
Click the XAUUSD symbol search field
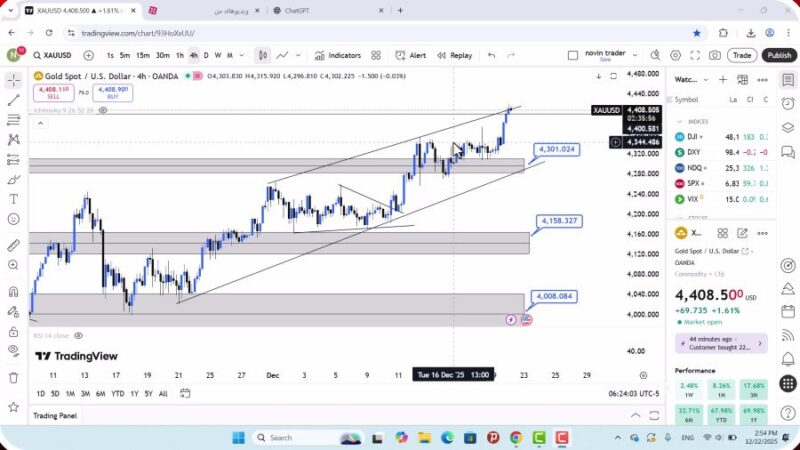pyautogui.click(x=53, y=56)
